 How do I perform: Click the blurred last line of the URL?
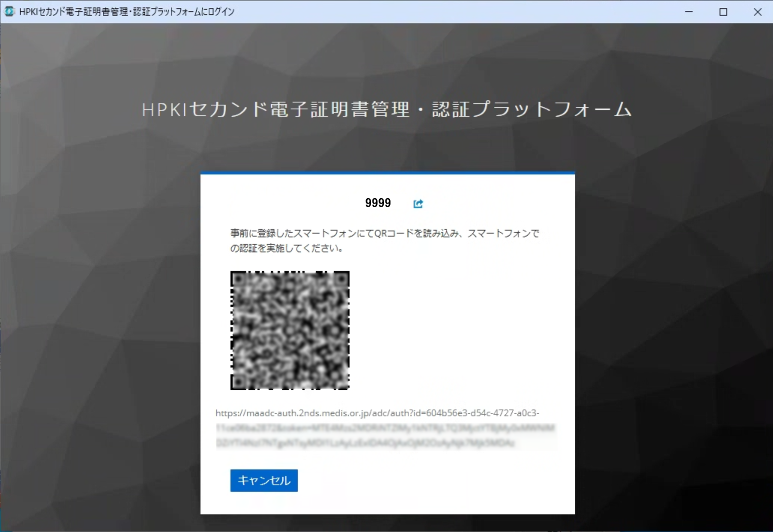[365, 443]
